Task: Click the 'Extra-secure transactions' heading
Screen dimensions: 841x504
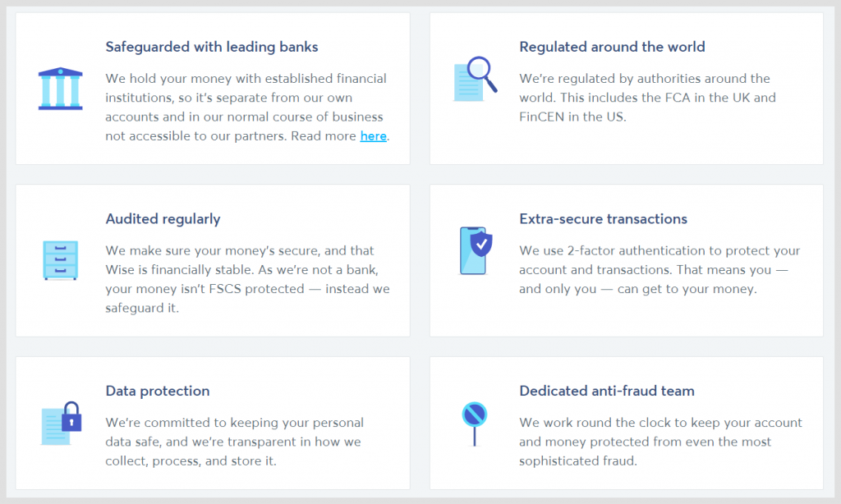Action: pos(603,219)
